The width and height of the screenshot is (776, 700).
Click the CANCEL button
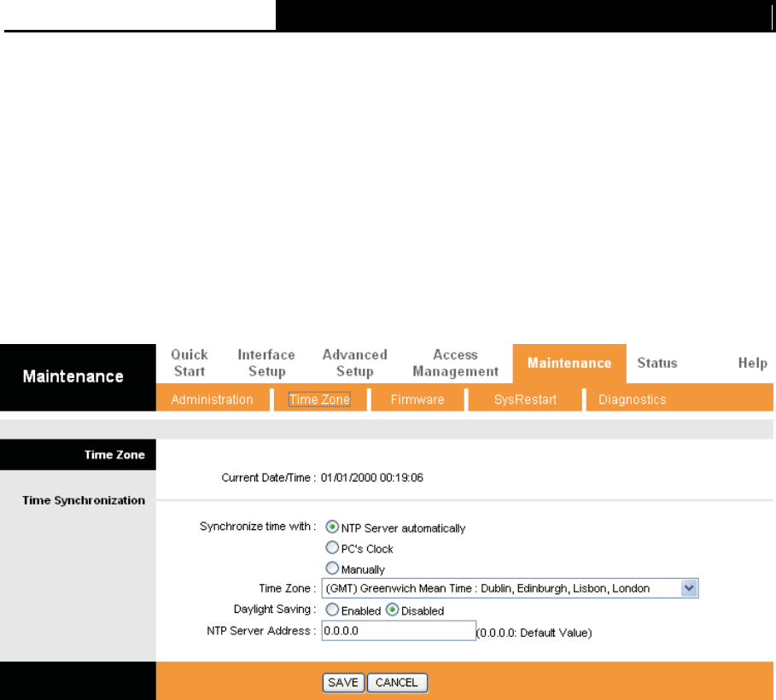click(x=397, y=683)
